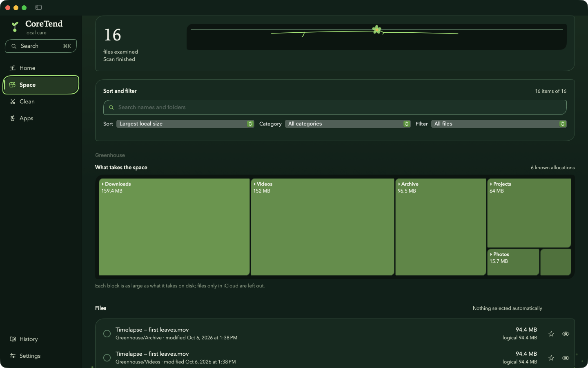Expand the Downloads treemap block
This screenshot has width=588, height=368.
[x=174, y=227]
